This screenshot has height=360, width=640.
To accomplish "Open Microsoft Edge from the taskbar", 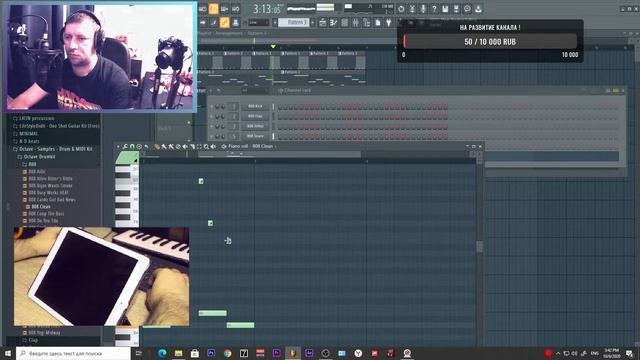I will tap(162, 353).
